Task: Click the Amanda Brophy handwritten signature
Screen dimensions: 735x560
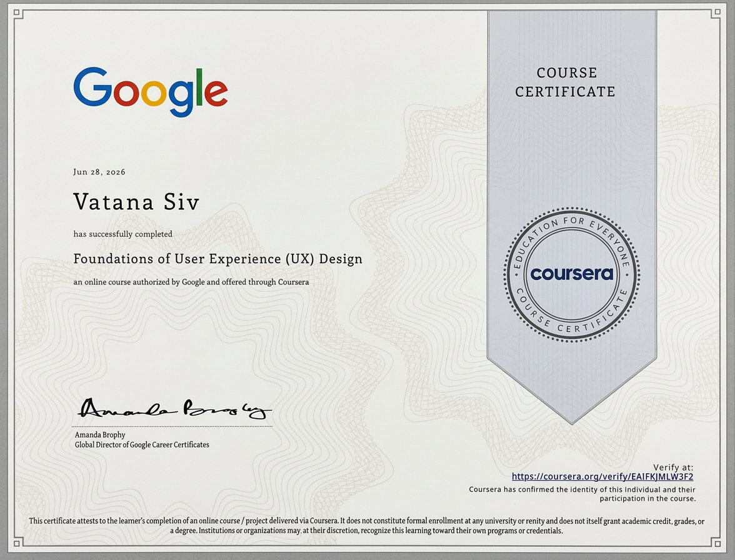Action: (174, 409)
